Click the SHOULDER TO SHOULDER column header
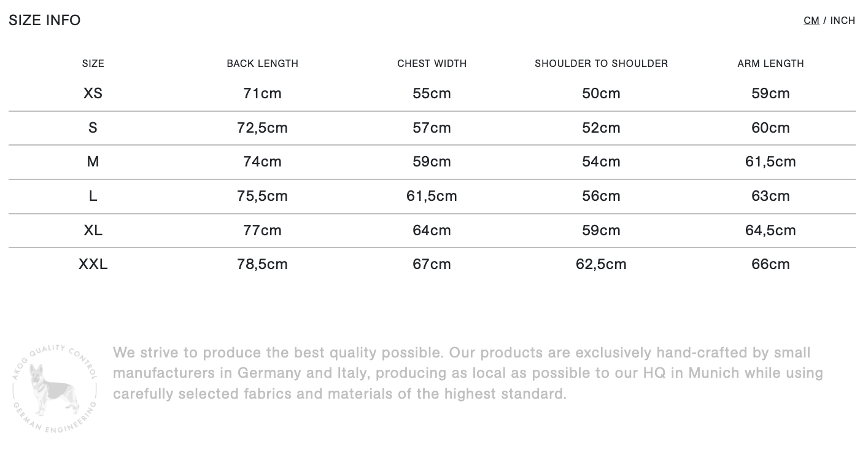The image size is (868, 457). point(602,63)
